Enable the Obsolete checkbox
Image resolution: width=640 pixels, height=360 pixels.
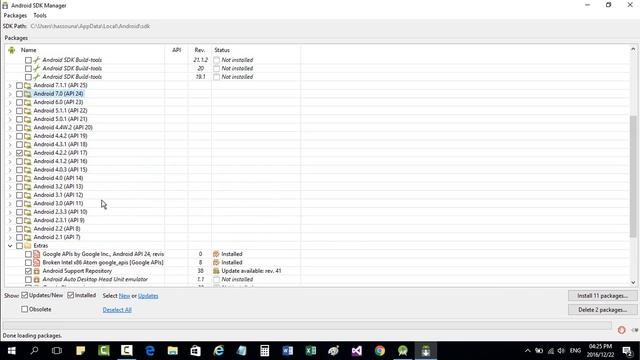point(24,309)
